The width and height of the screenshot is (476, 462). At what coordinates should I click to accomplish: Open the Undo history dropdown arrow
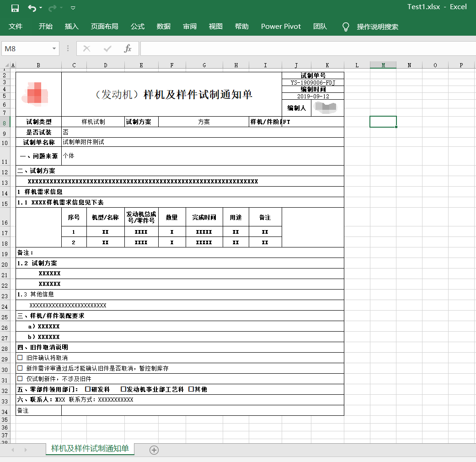click(41, 8)
